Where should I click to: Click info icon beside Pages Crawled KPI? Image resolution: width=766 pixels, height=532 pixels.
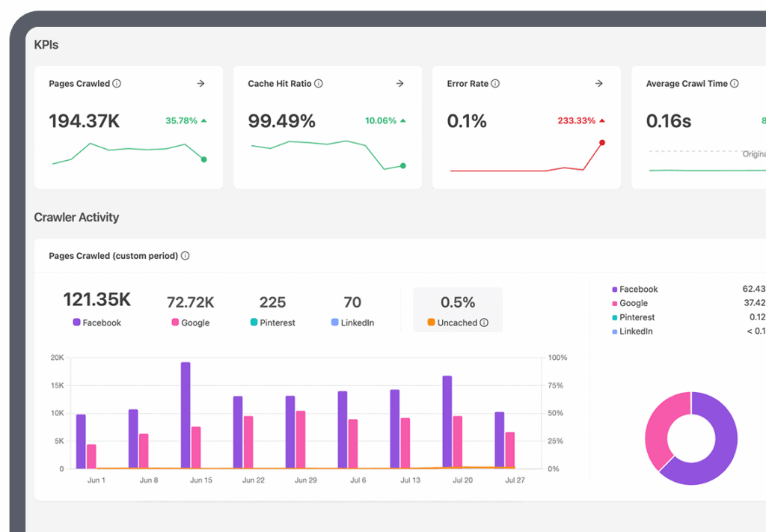click(117, 84)
